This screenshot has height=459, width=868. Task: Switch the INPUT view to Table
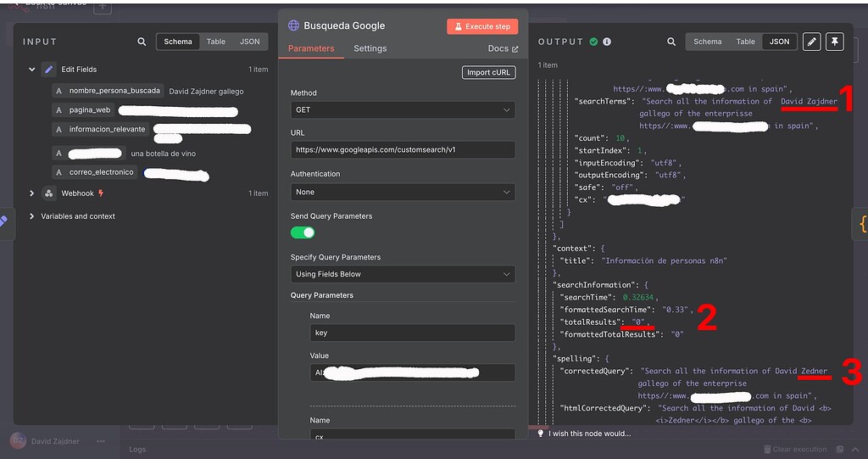tap(216, 42)
